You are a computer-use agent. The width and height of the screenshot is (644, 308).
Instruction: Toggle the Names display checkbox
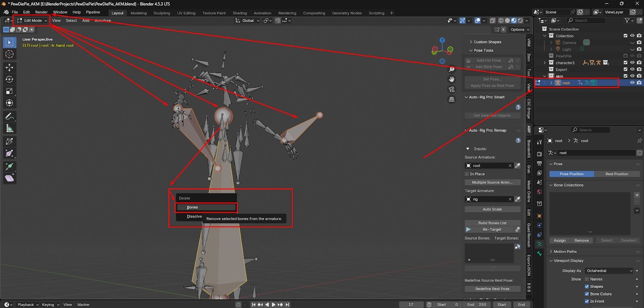click(x=587, y=279)
